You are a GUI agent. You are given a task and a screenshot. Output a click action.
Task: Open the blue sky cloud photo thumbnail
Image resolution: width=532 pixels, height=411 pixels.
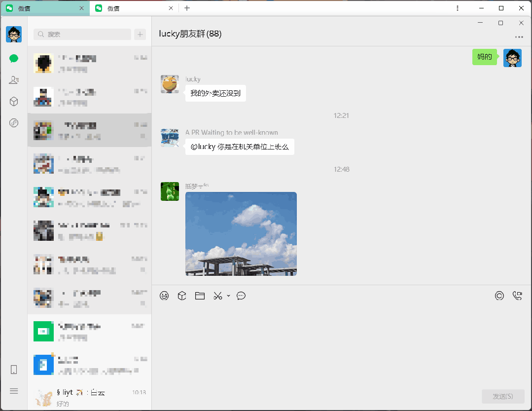[241, 234]
